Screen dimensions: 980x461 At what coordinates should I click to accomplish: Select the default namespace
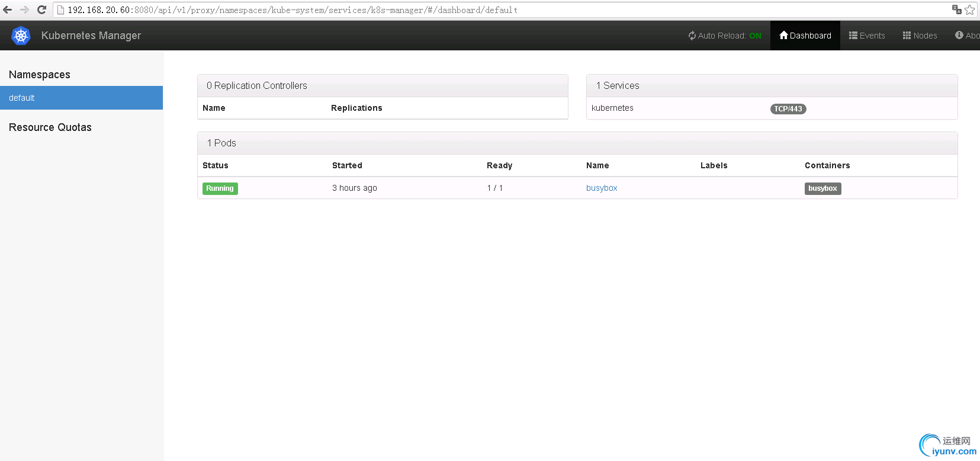pos(81,98)
